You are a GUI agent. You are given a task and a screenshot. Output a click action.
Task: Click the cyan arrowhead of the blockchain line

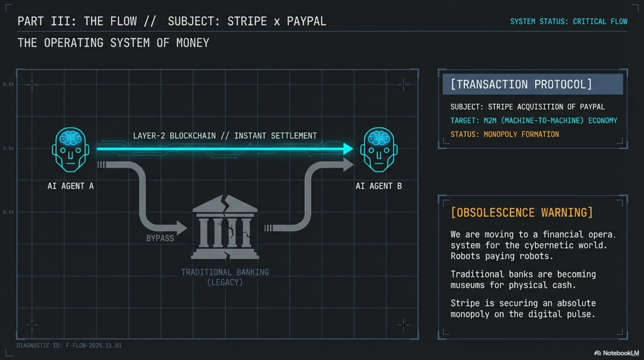click(x=348, y=149)
